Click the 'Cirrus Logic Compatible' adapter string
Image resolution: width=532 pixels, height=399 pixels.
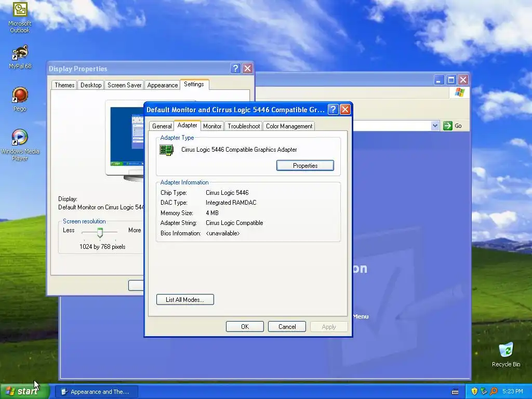tap(234, 223)
